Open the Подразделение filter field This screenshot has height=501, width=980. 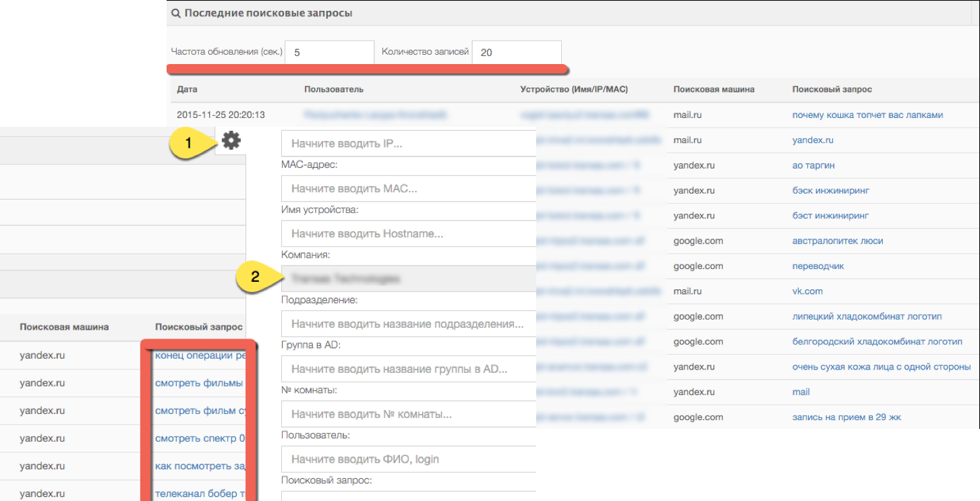(409, 324)
